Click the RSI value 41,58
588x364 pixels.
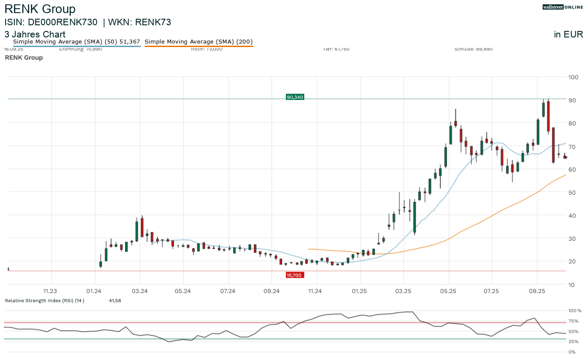click(114, 300)
